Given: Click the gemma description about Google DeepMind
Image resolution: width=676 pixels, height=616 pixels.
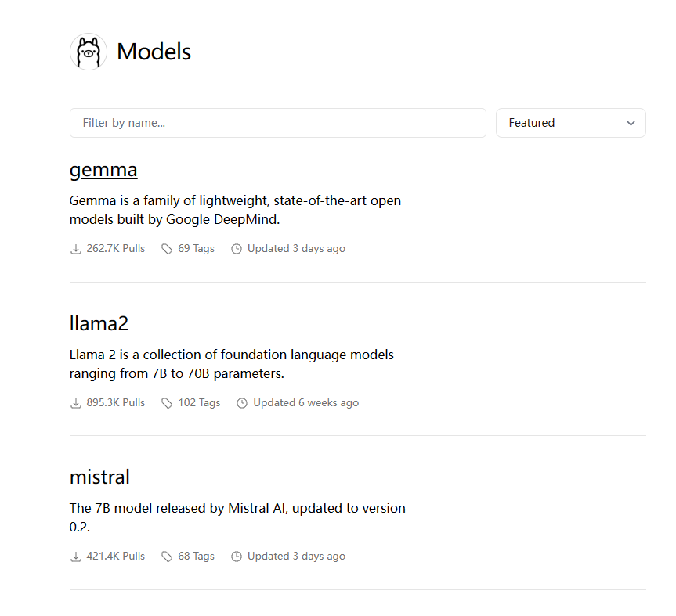Looking at the screenshot, I should coord(235,210).
